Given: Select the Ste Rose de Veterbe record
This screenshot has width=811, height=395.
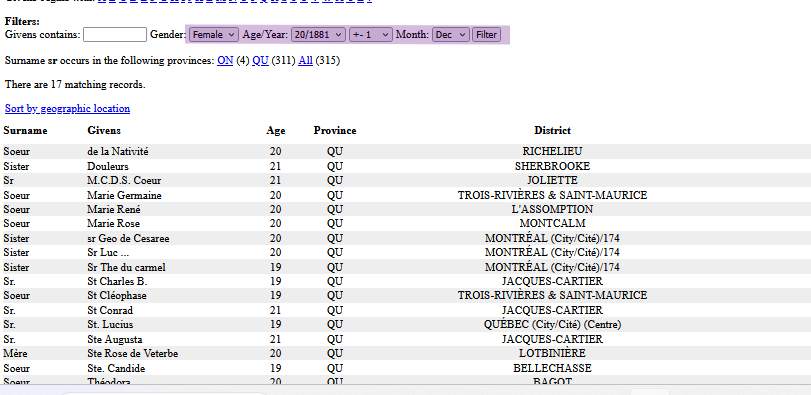Looking at the screenshot, I should point(406,354).
